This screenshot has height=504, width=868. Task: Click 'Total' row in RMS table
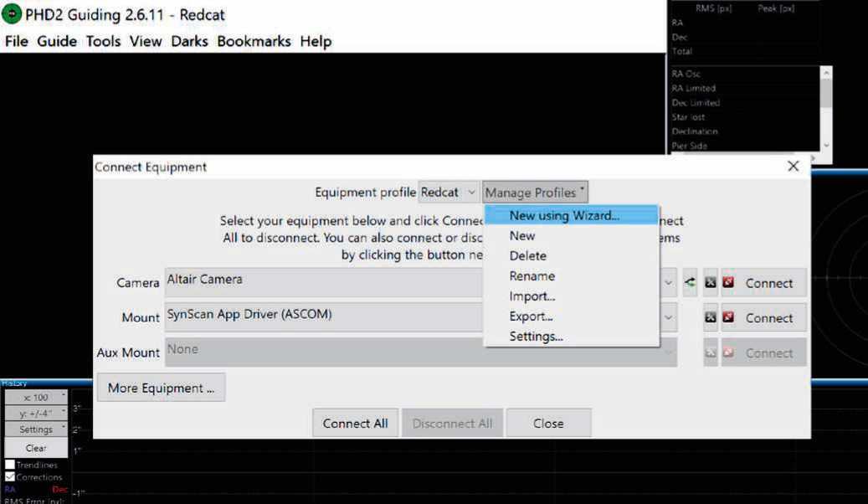coord(682,51)
